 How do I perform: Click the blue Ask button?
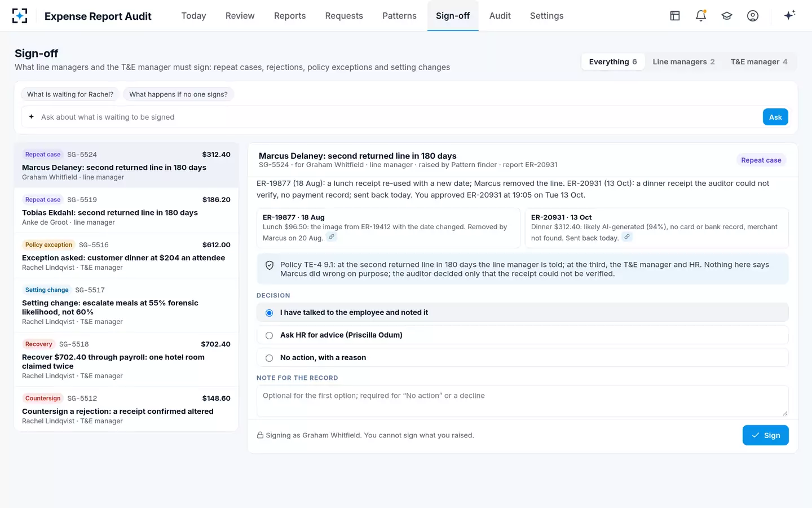(x=775, y=117)
